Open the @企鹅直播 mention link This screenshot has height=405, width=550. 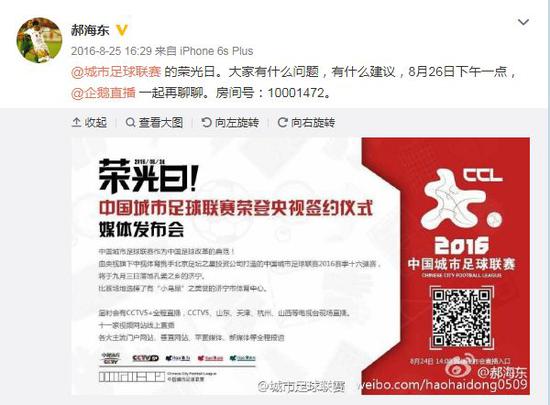[103, 93]
